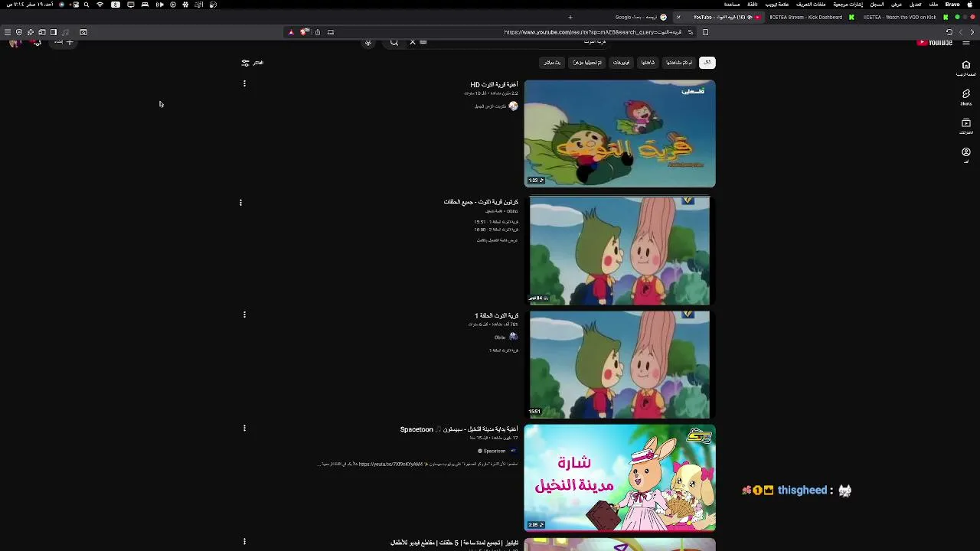Open the Apple menu
This screenshot has height=551, width=980.
pos(971,5)
